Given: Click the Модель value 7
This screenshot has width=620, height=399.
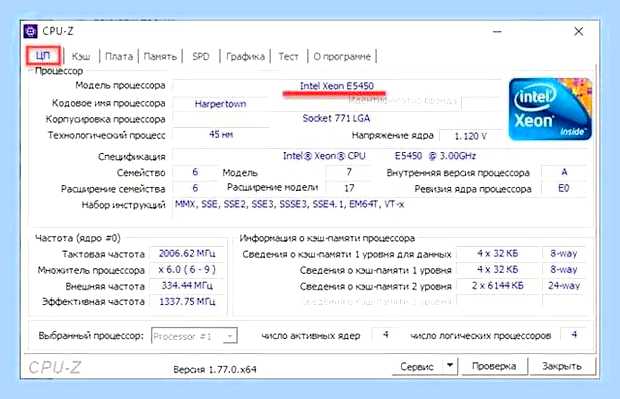Looking at the screenshot, I should [x=349, y=172].
